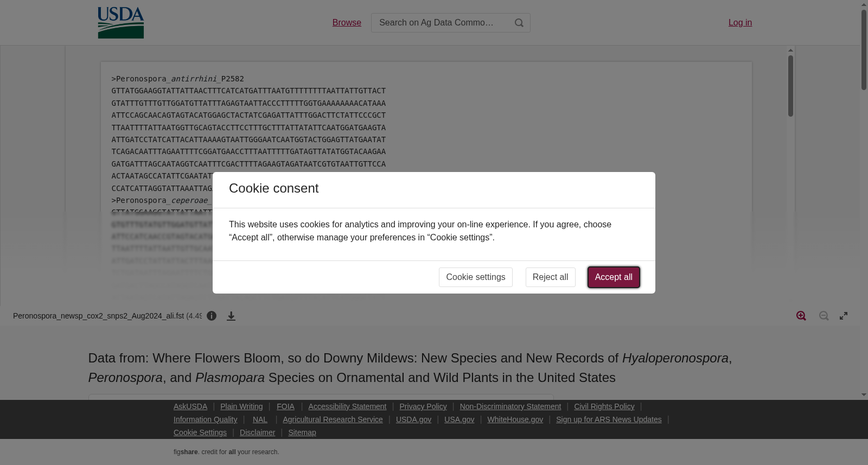Screen dimensions: 868x465
Task: Click the search magnifier icon
Action: (x=519, y=23)
